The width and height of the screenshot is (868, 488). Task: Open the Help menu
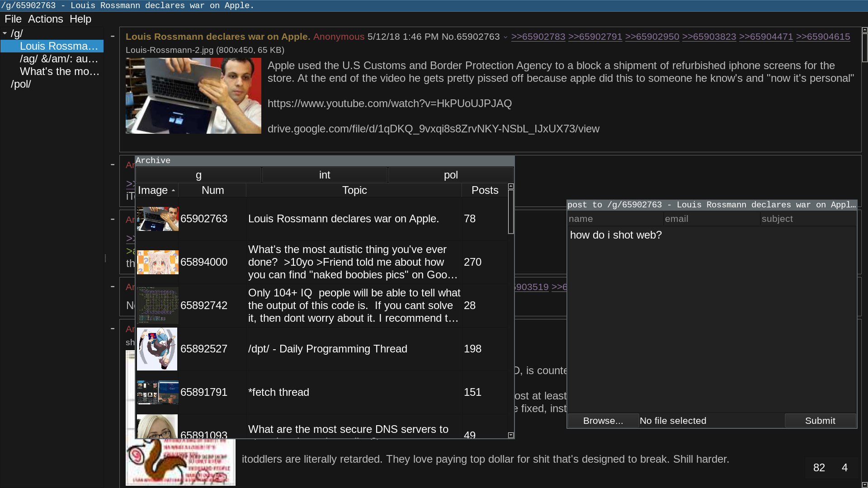(x=80, y=19)
